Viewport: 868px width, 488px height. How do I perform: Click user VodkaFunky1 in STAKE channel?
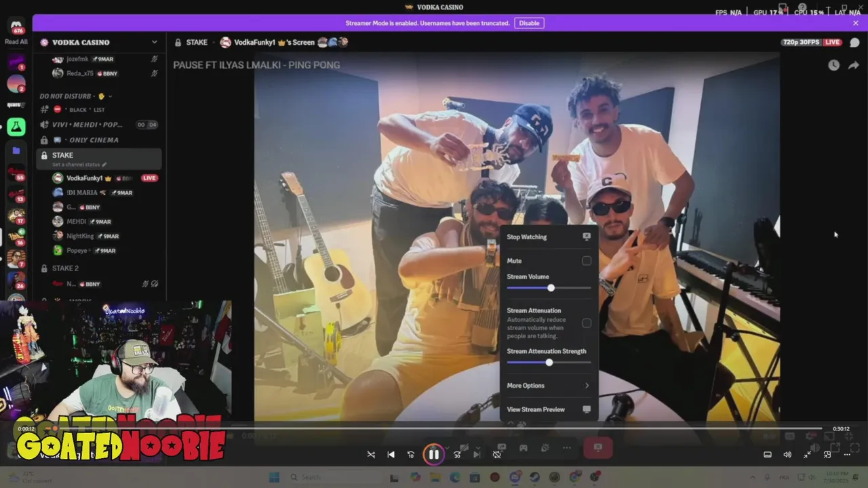[x=84, y=178]
